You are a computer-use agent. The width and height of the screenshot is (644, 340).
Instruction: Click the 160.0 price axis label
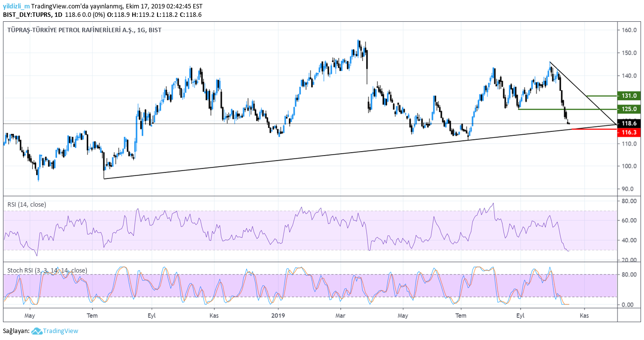tap(630, 30)
